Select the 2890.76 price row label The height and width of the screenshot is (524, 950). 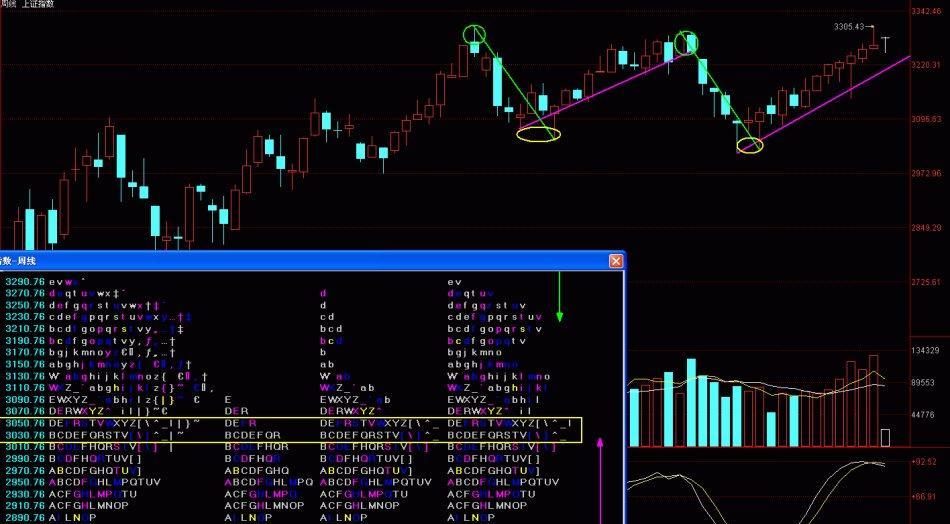25,518
